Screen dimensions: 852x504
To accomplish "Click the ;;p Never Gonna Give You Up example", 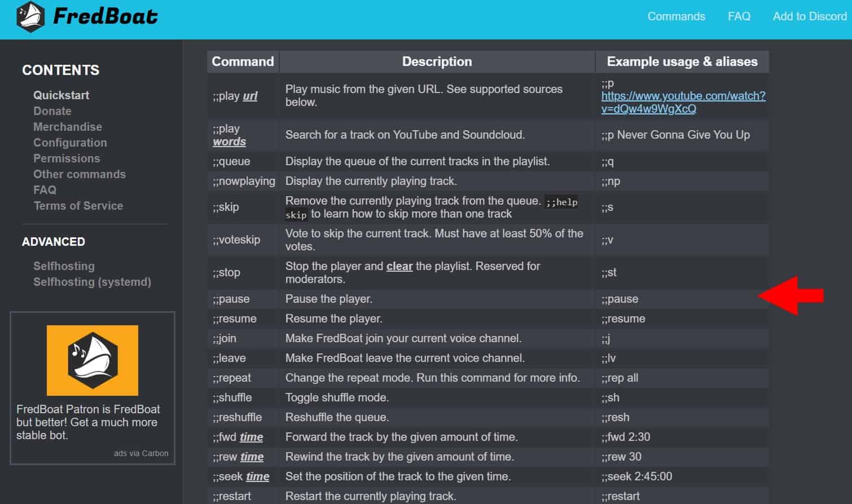I will click(675, 135).
